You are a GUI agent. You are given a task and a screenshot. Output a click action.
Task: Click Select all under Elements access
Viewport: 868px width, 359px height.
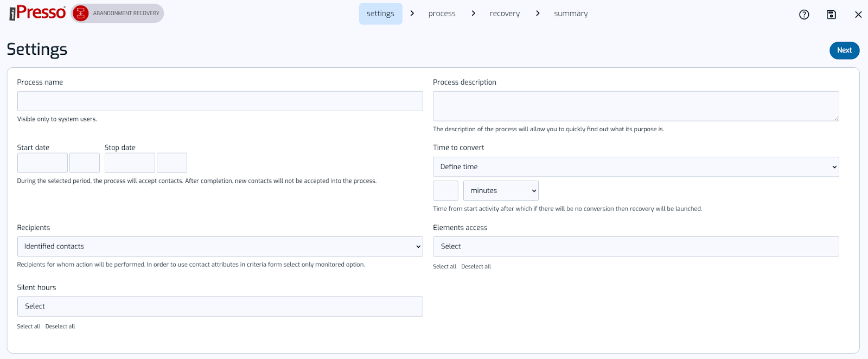coord(444,267)
